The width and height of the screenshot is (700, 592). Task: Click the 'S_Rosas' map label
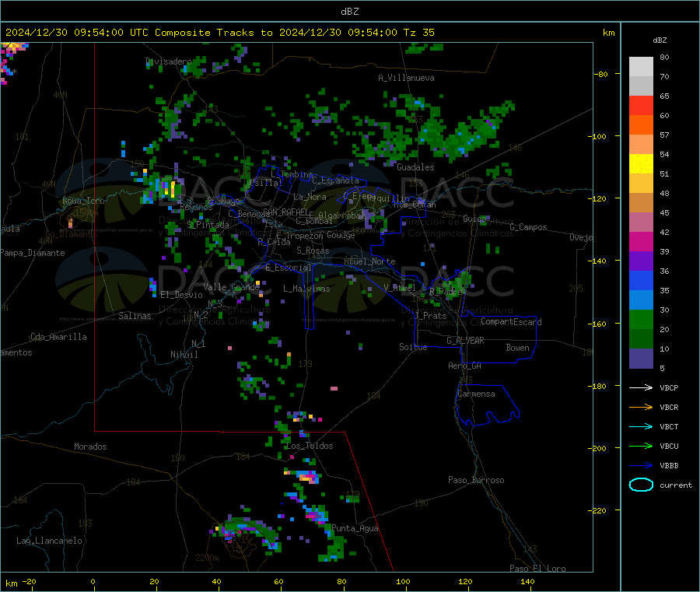(313, 250)
